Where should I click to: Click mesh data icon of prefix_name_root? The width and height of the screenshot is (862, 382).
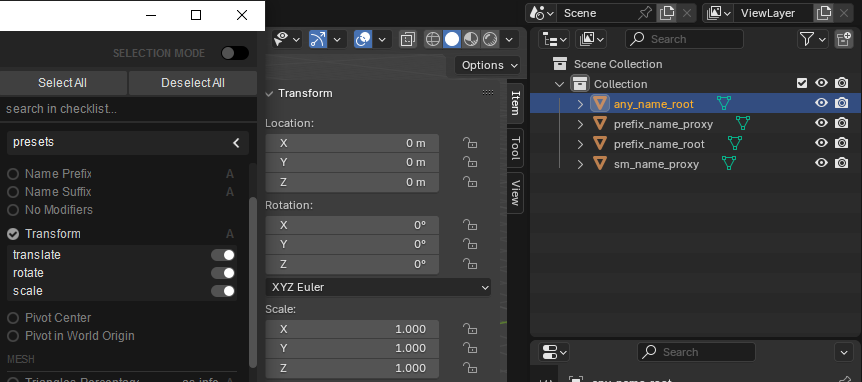[734, 143]
